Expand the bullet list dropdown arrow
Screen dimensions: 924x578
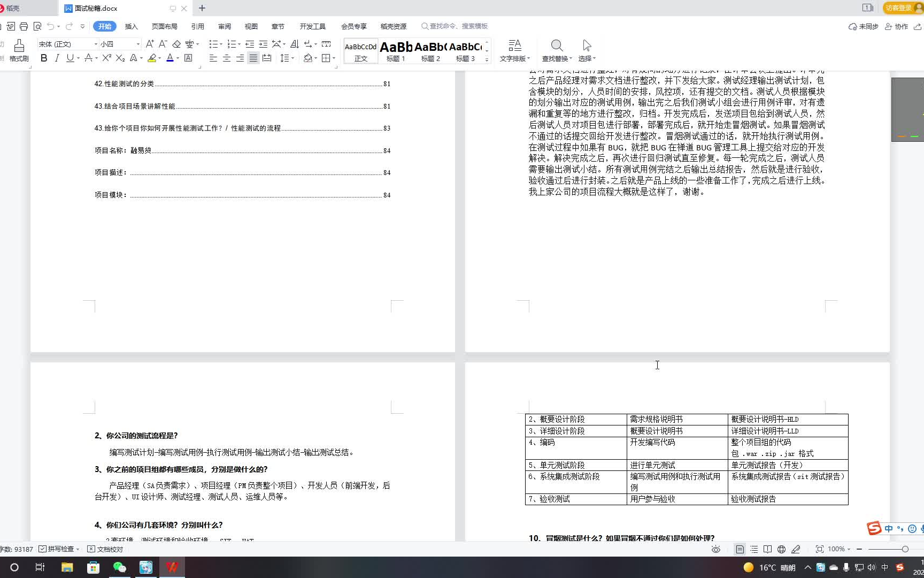(221, 44)
